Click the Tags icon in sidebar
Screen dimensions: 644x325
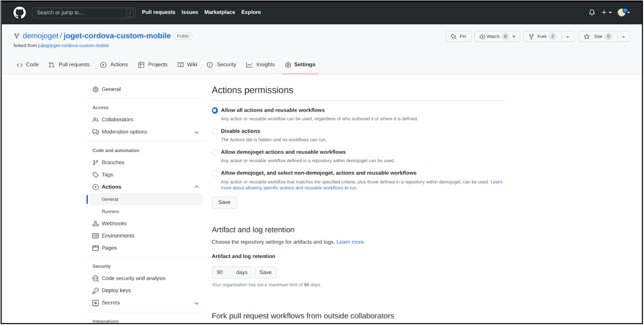point(96,175)
